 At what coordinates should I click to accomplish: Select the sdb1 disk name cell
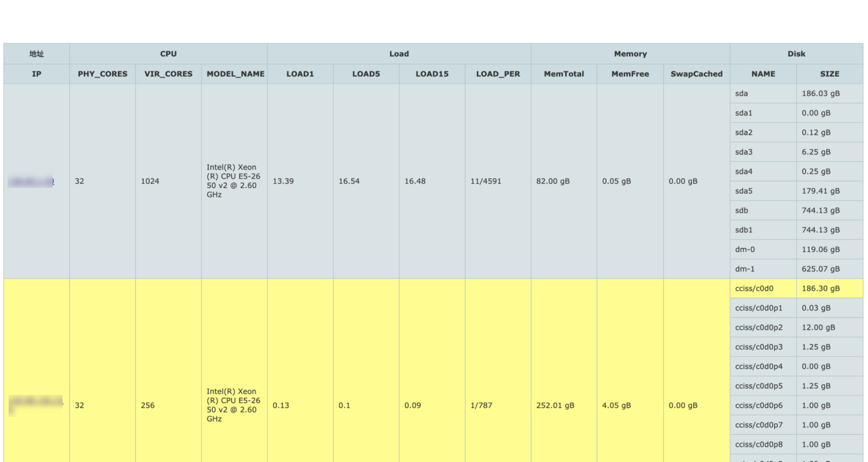click(x=763, y=230)
